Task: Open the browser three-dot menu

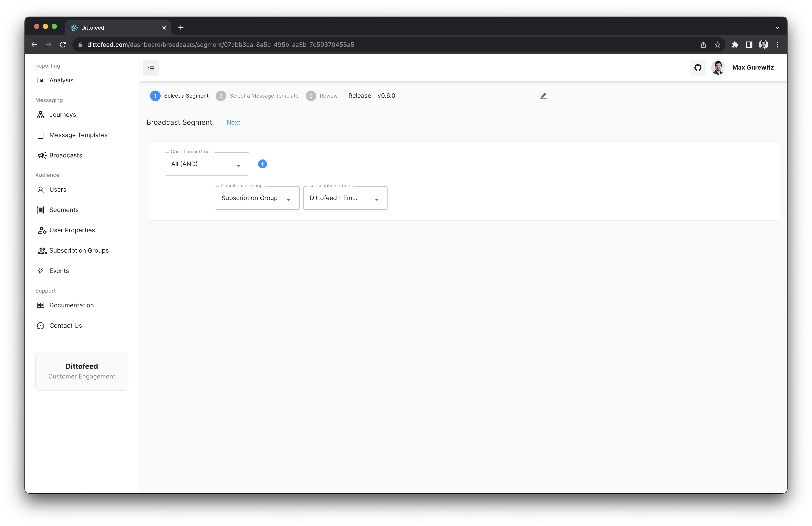Action: [x=778, y=45]
